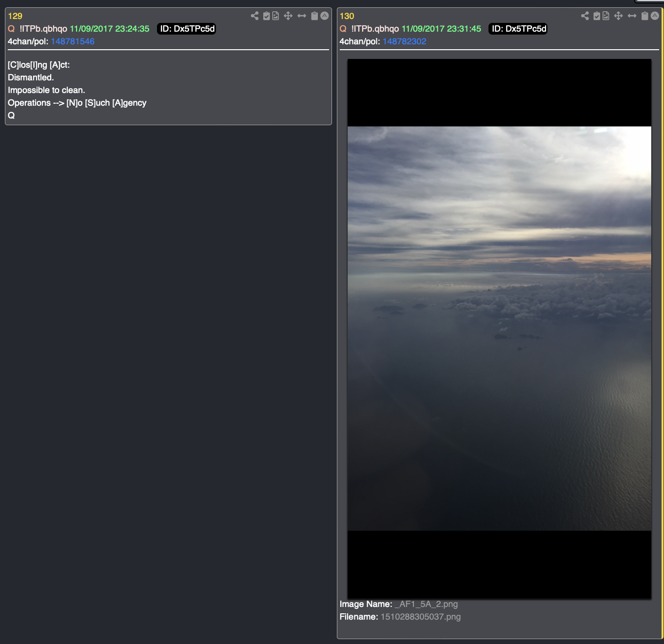Viewport: 664px width, 644px height.
Task: Click the tripcode !ITPb.qbhqo on post 130
Action: click(375, 29)
